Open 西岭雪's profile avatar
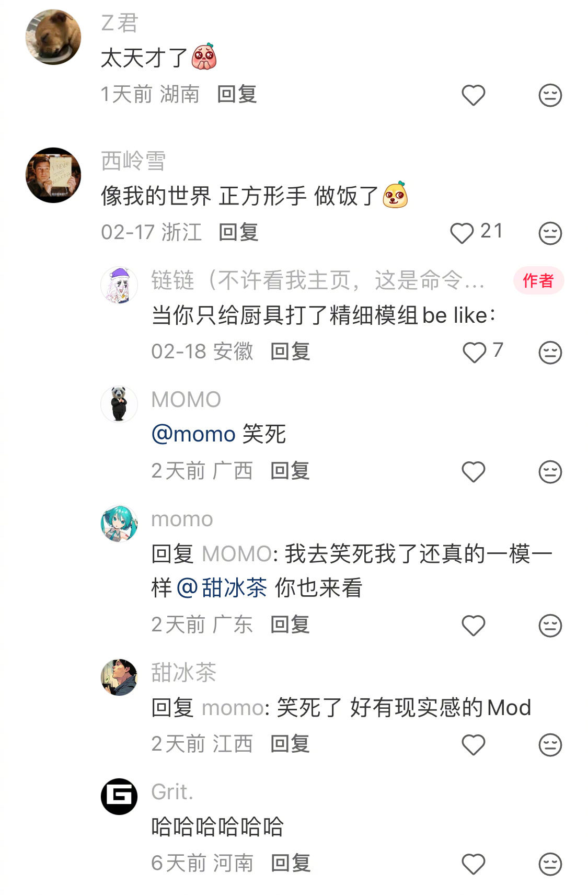The width and height of the screenshot is (588, 895). pyautogui.click(x=53, y=175)
